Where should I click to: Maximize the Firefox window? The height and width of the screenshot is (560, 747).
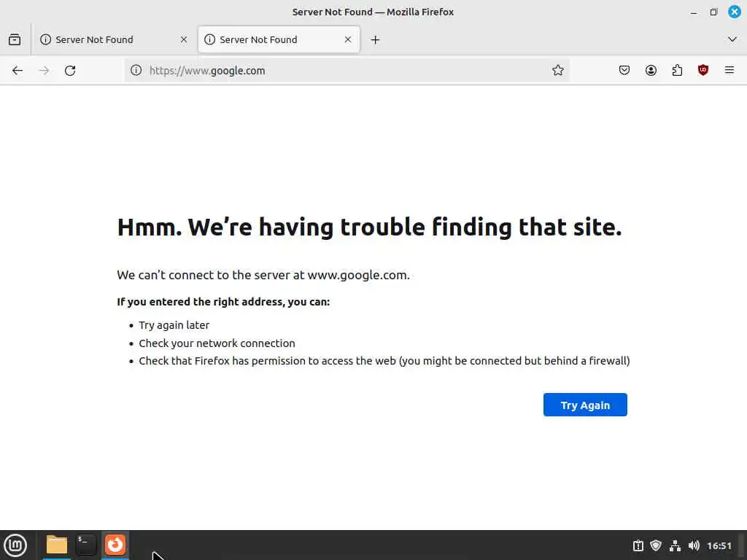point(713,12)
